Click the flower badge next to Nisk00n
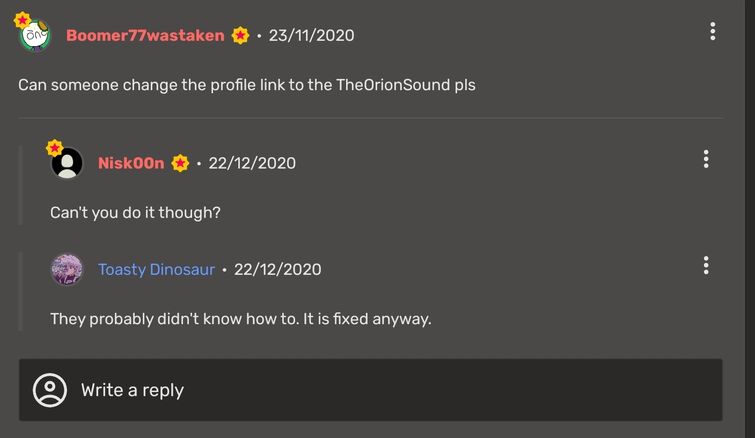This screenshot has height=438, width=755. pos(180,163)
